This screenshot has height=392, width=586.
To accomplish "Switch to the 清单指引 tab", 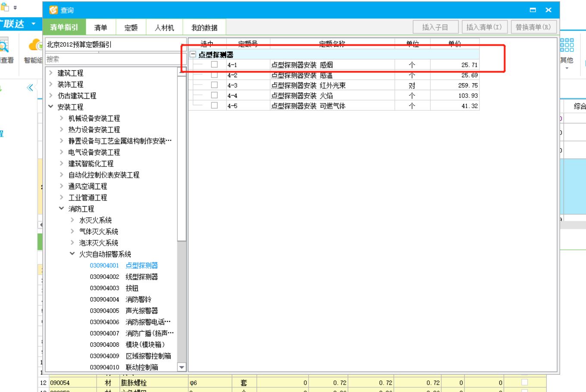I will [64, 27].
